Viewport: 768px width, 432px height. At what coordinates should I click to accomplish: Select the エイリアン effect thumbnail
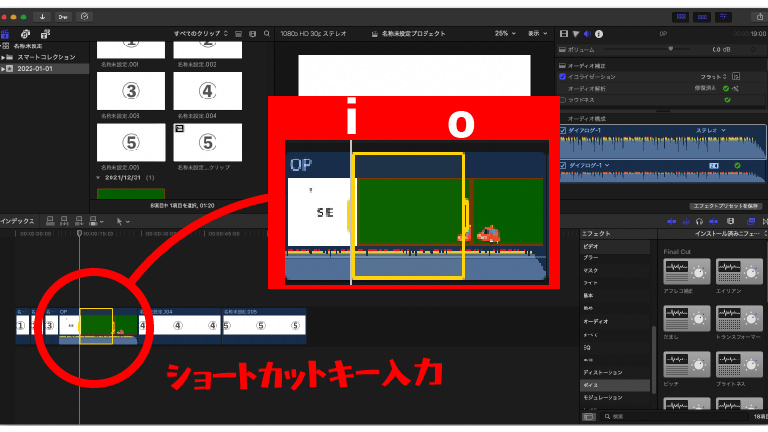[739, 271]
